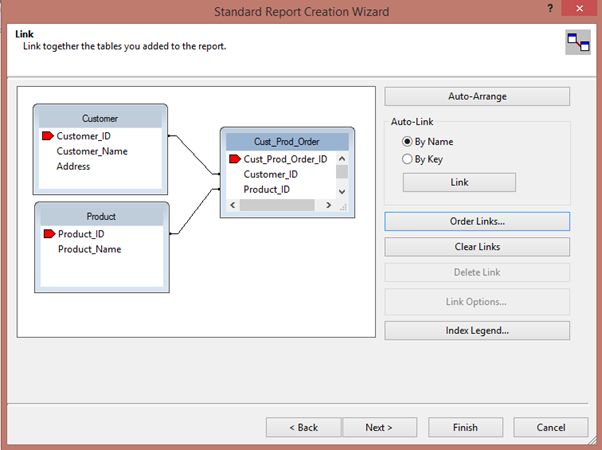The height and width of the screenshot is (450, 602).
Task: Select the Customer table title bar
Action: (x=100, y=118)
